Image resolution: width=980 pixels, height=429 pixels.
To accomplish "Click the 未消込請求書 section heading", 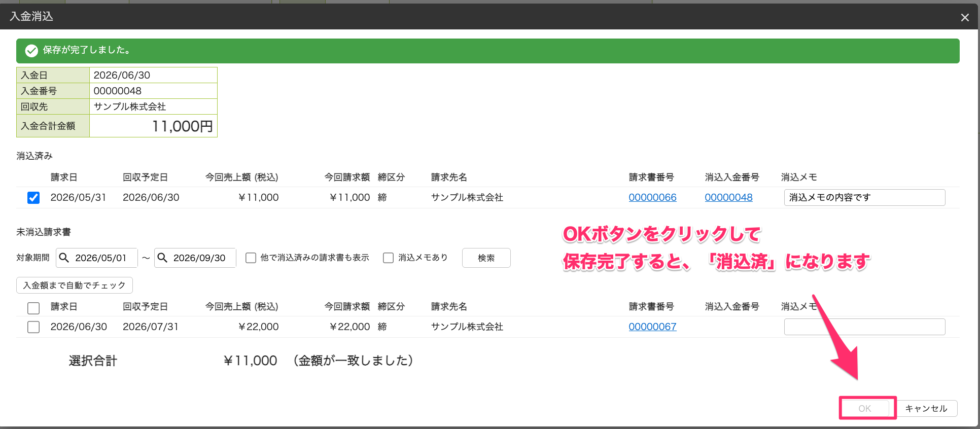I will 44,232.
